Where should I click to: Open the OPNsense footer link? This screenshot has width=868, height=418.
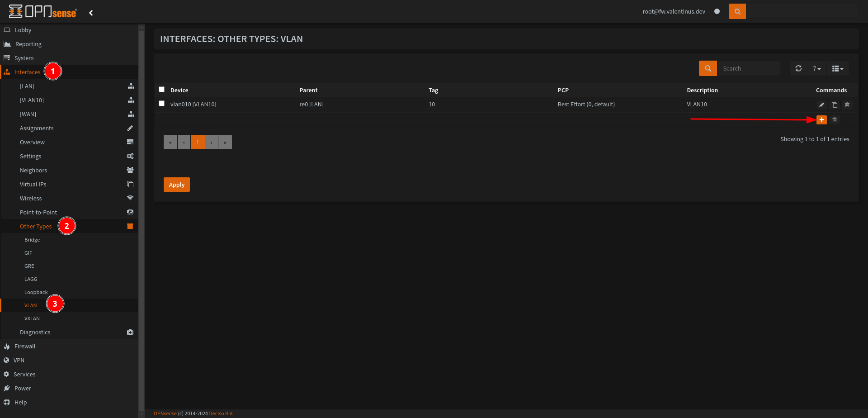165,413
